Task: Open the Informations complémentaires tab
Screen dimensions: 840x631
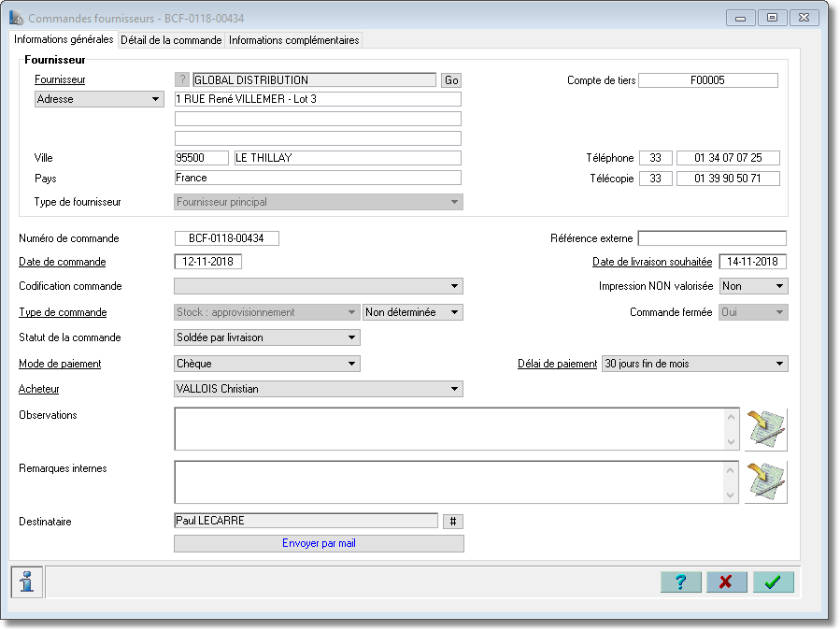Action: 293,40
